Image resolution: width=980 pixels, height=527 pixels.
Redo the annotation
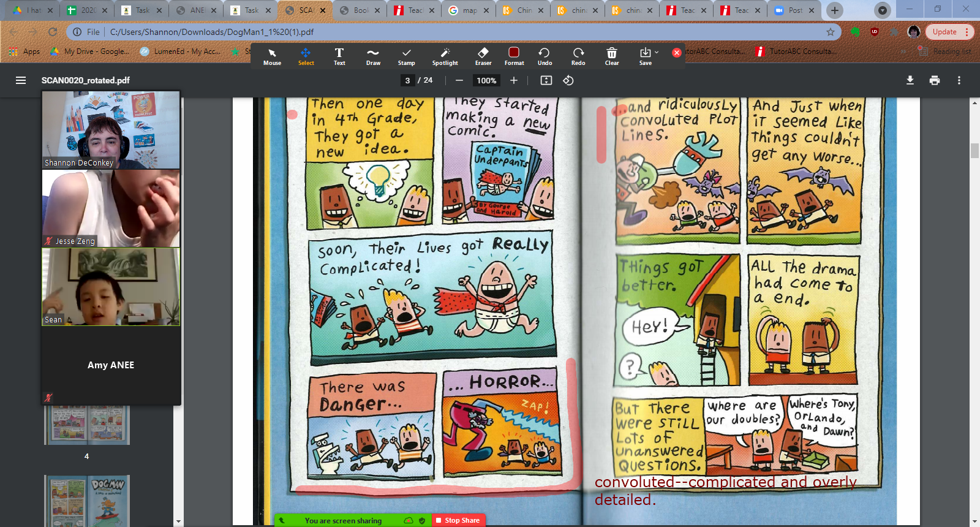[578, 56]
